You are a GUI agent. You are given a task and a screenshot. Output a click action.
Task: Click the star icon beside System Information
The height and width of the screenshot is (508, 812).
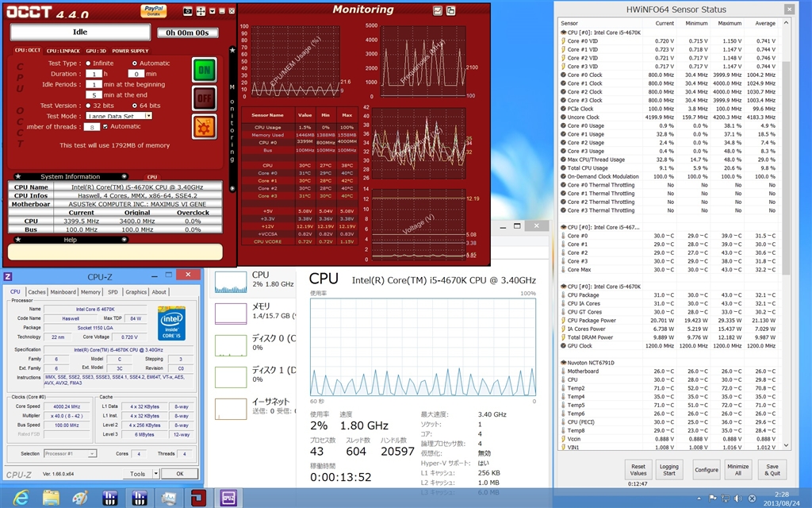pos(18,176)
